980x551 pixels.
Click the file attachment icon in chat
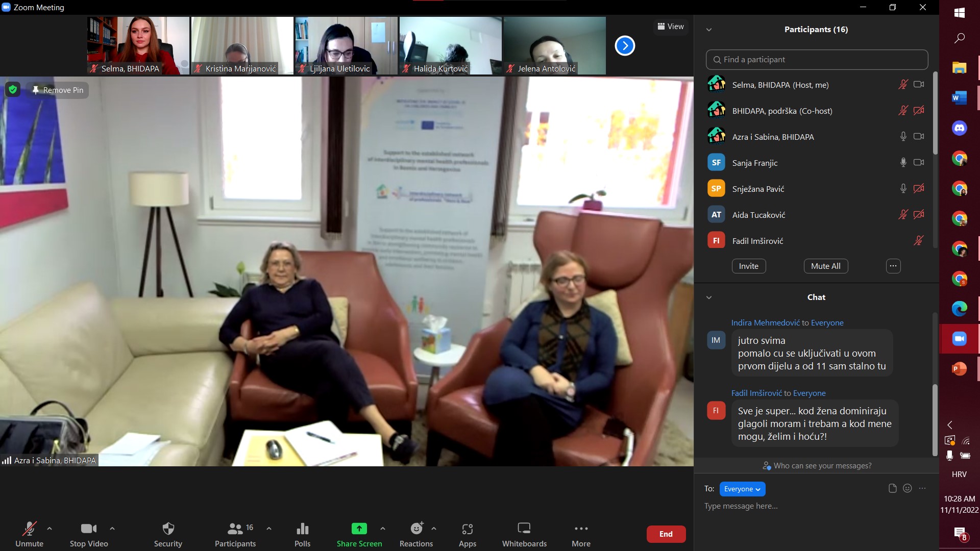(x=892, y=488)
